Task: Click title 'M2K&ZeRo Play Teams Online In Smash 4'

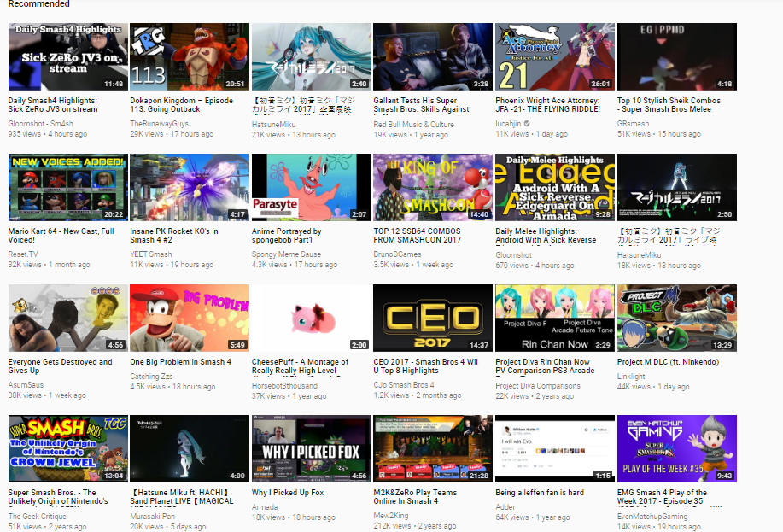Action: coord(415,497)
